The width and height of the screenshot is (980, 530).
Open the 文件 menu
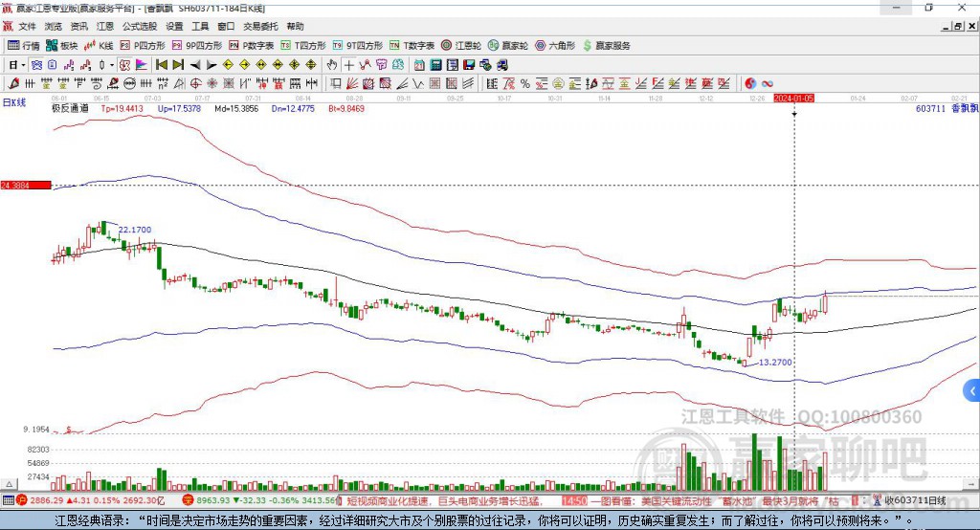point(28,26)
